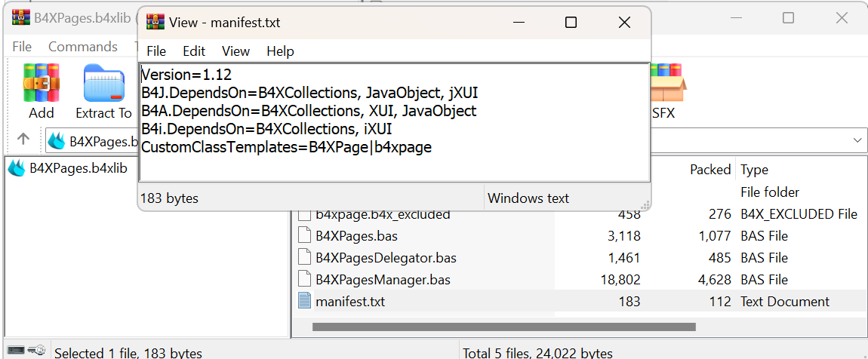This screenshot has height=359, width=868.
Task: Click the 4,628 packed size value
Action: click(x=715, y=279)
